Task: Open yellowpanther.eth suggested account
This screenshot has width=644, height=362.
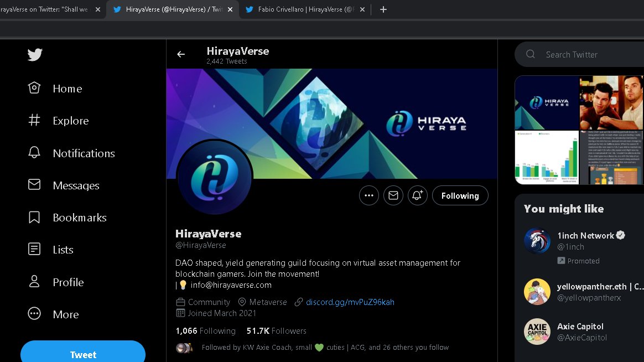Action: click(x=600, y=286)
